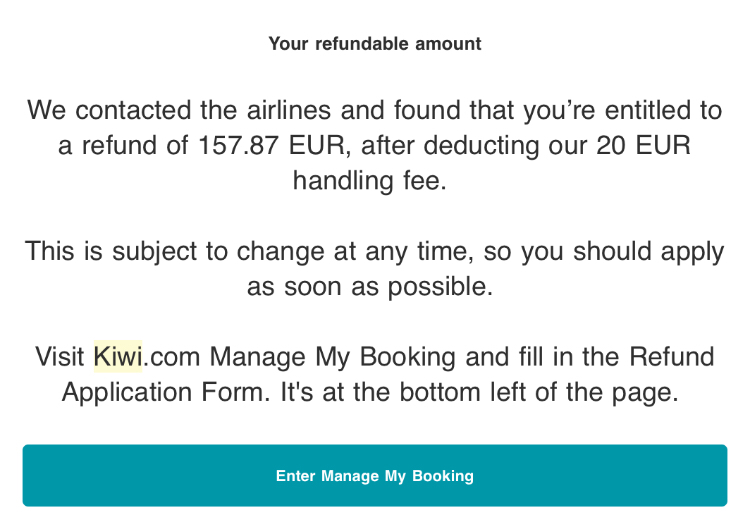Click "Manage My Booking" in the paragraph
Image resolution: width=750 pixels, height=528 pixels.
(x=333, y=356)
